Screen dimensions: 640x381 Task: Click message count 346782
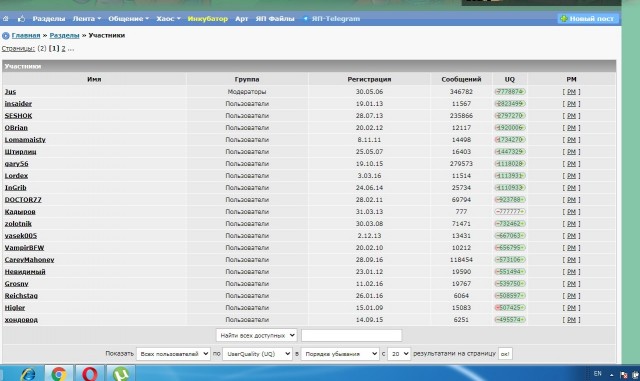(461, 91)
